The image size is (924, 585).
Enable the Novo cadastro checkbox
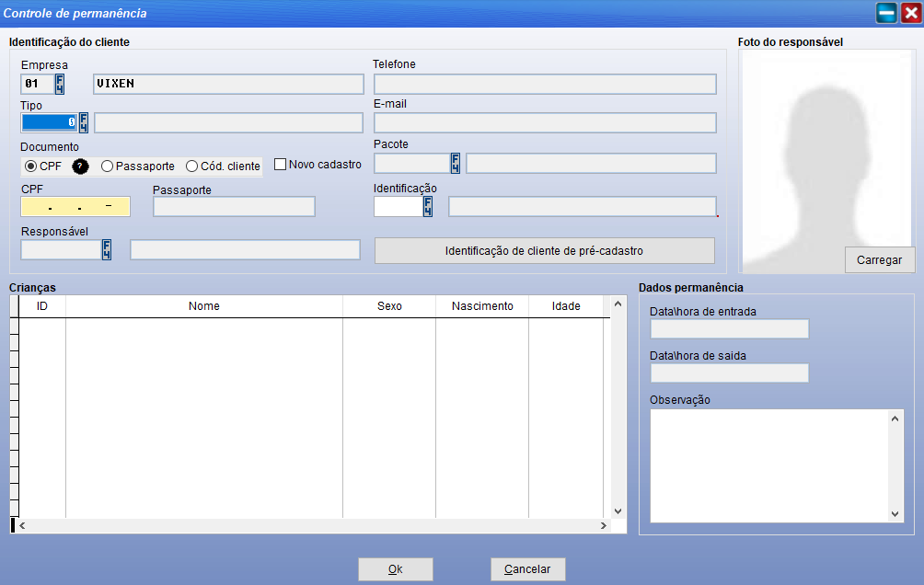(281, 165)
